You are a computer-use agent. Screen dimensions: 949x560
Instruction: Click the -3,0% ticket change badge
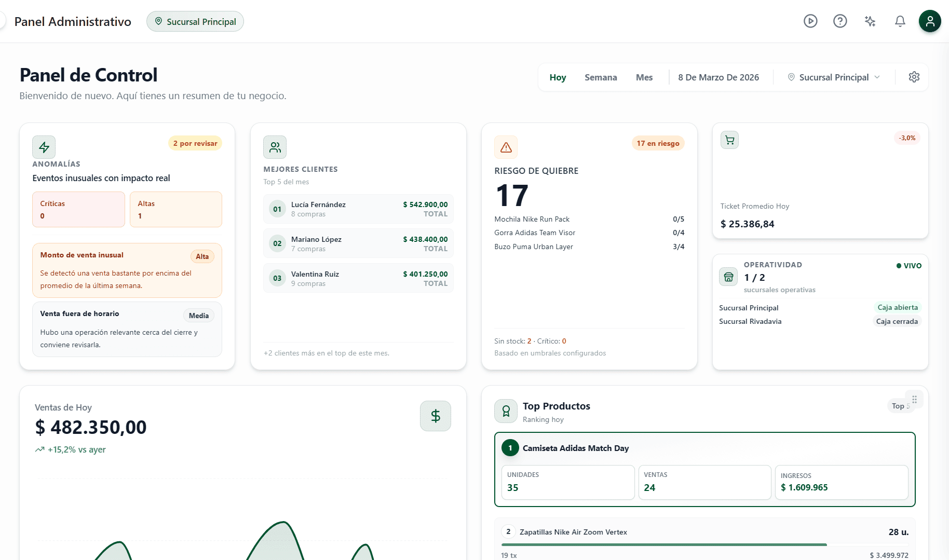(907, 138)
